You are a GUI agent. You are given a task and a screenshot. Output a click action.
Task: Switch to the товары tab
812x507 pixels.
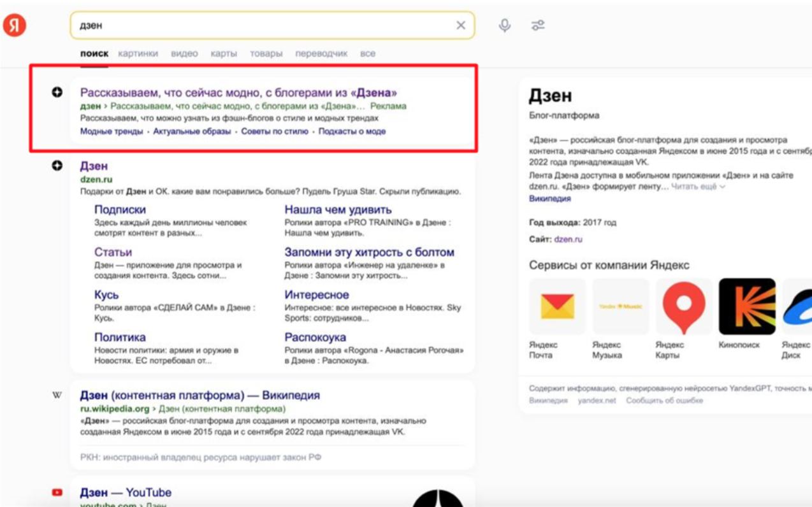[x=266, y=54]
